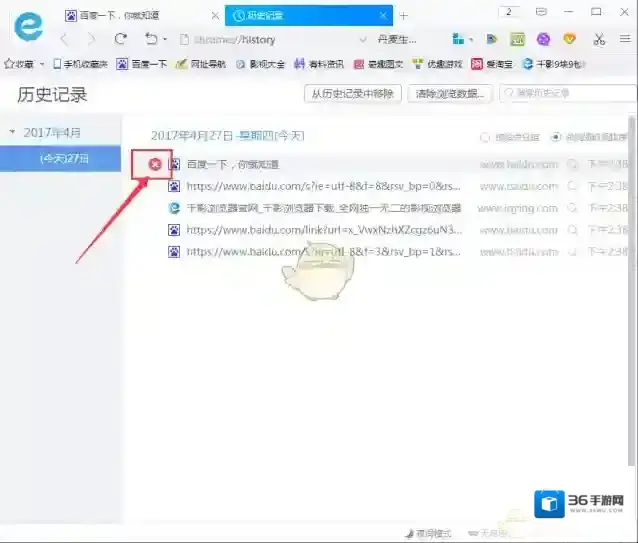Click the Baidu paw favicon on the link?url= row
The height and width of the screenshot is (543, 638).
174,230
